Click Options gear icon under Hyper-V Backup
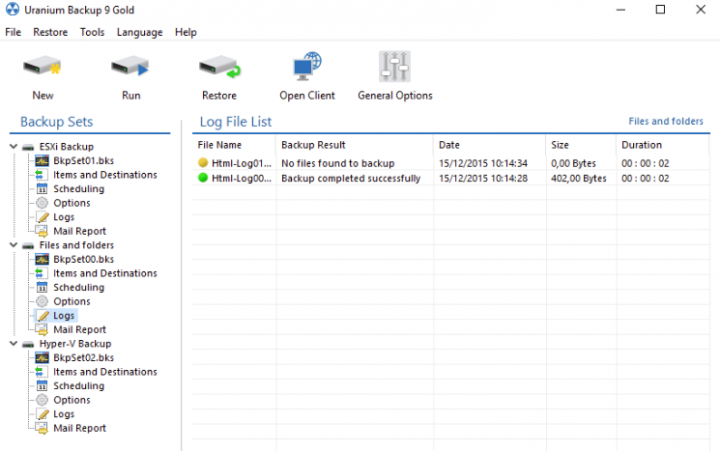This screenshot has width=720, height=451. (x=42, y=400)
